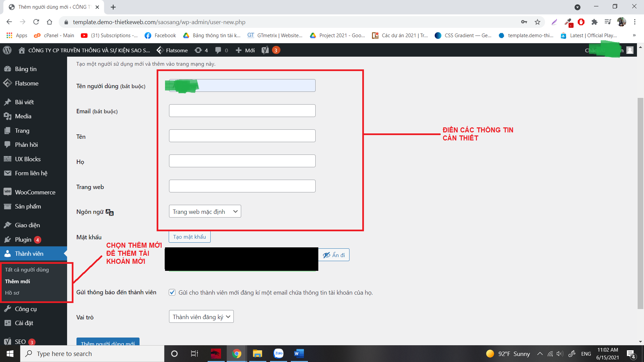Click the Thêm người dùng mới submit button
This screenshot has height=362, width=644.
coord(108,341)
